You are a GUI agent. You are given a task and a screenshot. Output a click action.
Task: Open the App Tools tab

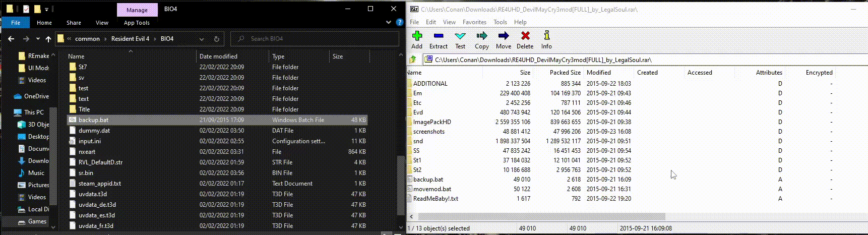click(x=137, y=23)
